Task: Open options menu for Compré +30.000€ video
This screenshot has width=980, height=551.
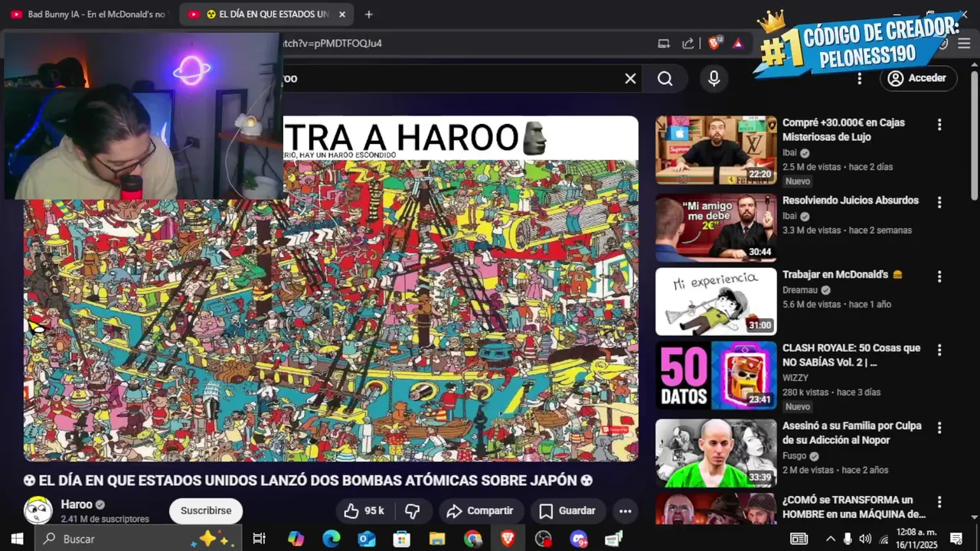Action: coord(939,125)
